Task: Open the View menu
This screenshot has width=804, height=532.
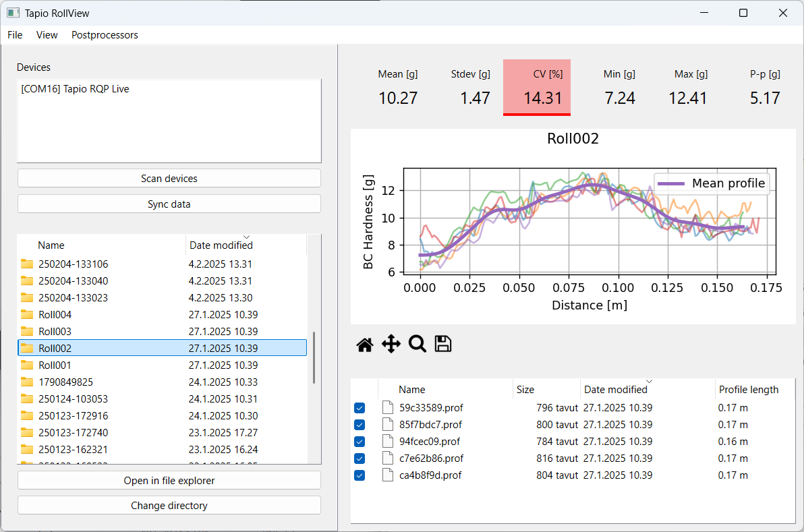Action: click(x=47, y=35)
